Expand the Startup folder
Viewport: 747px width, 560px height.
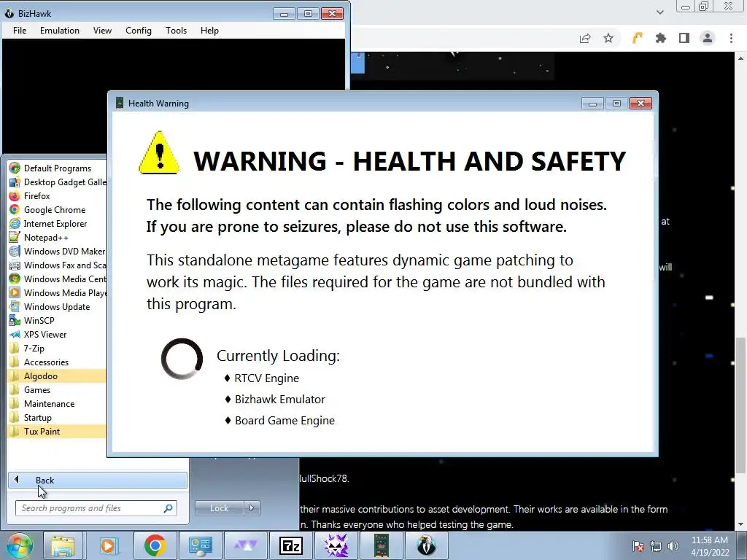click(x=57, y=417)
